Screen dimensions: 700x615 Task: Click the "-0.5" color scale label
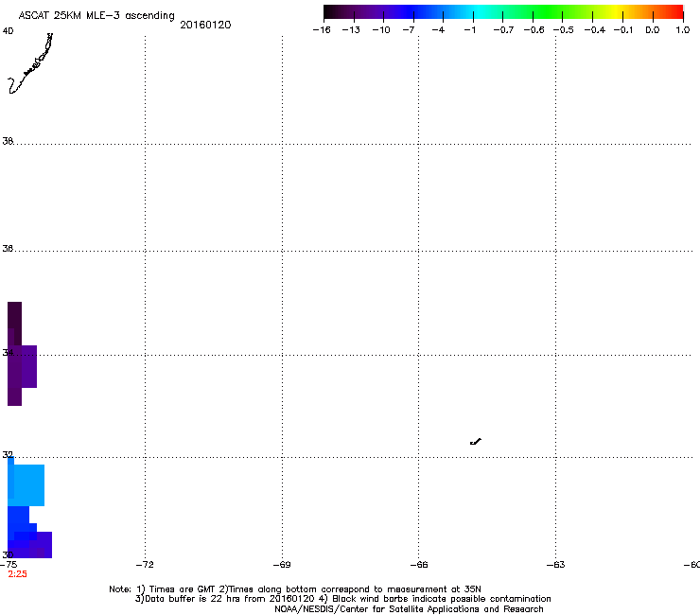564,30
